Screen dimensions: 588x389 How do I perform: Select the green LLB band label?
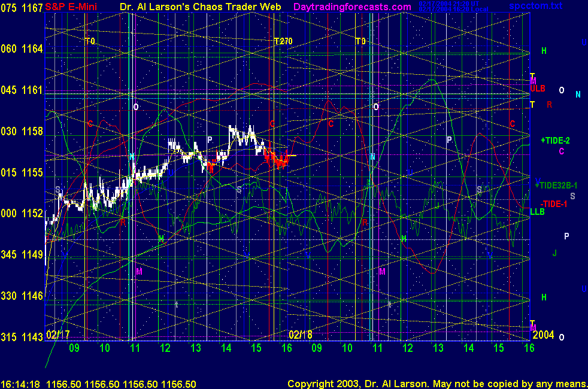tap(537, 212)
